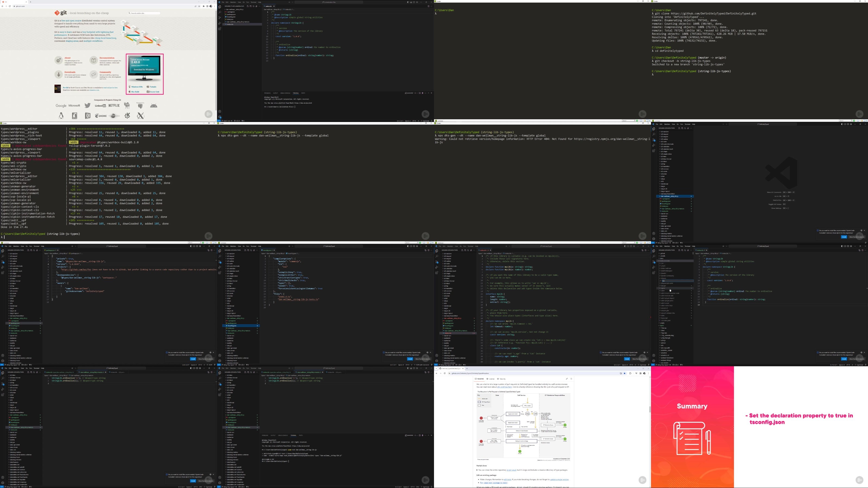Open terminal launch profile dropdown in ts-declaration-files panel

pyautogui.click(x=417, y=93)
